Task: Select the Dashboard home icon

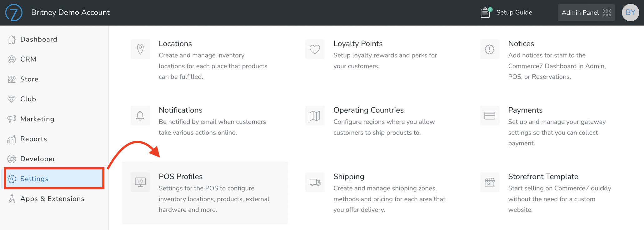Action: pyautogui.click(x=12, y=39)
